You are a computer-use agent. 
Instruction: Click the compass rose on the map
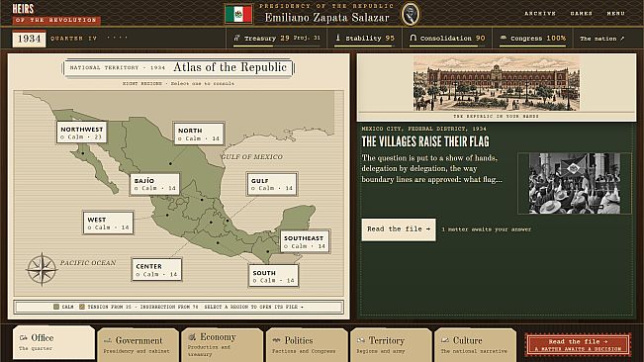pyautogui.click(x=42, y=269)
